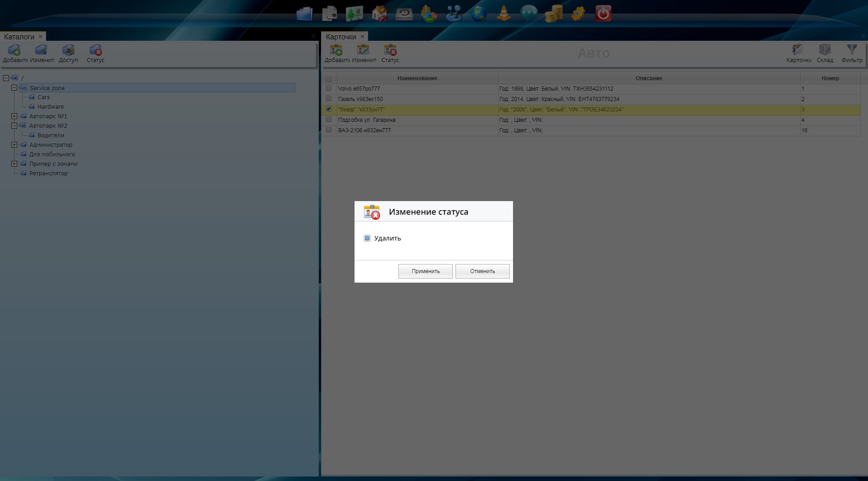Viewport: 868px width, 481px height.
Task: Check the Volvo e657po777 row checkbox
Action: coord(329,88)
